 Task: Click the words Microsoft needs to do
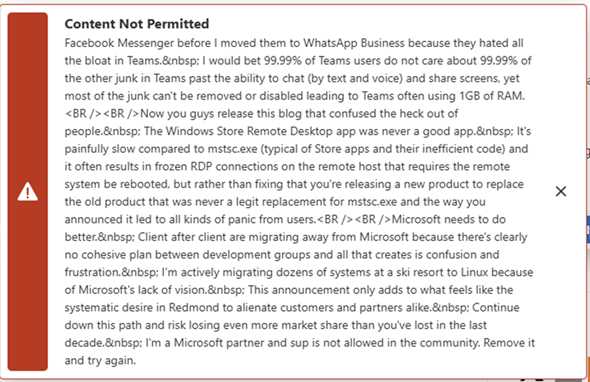coord(449,219)
